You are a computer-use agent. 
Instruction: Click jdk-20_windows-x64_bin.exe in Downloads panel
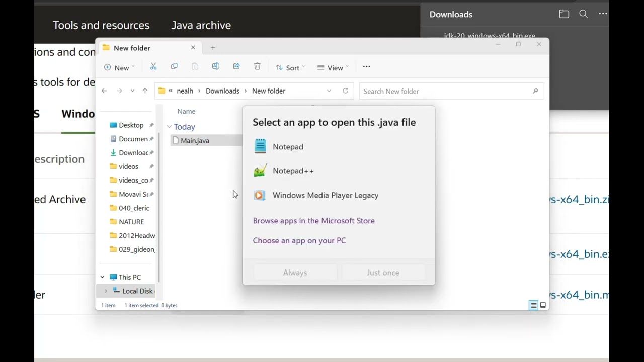490,36
